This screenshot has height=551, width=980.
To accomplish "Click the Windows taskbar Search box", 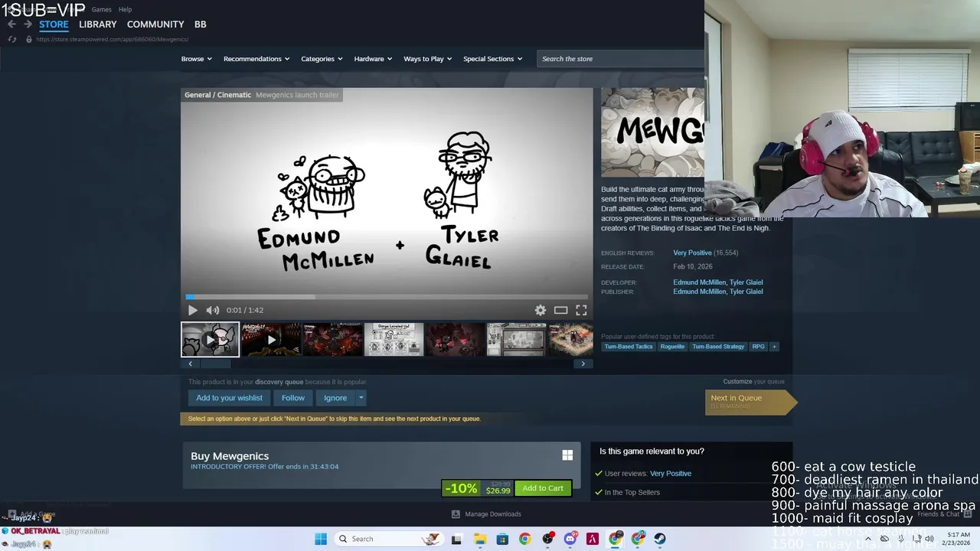I will [x=390, y=539].
